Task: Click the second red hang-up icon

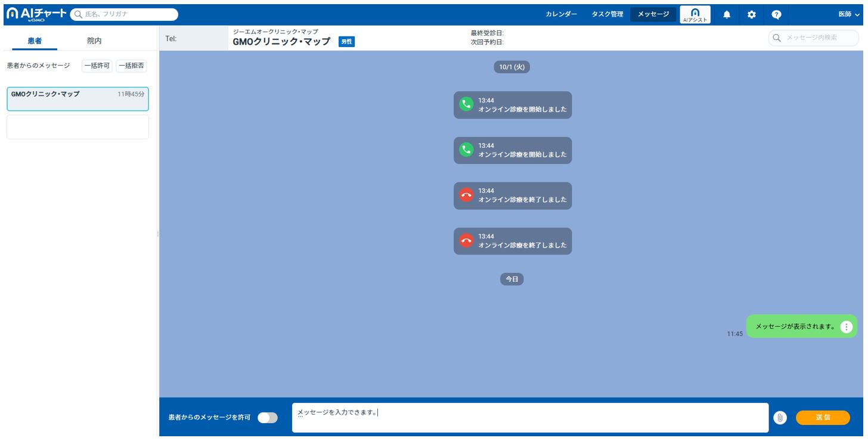Action: (466, 241)
